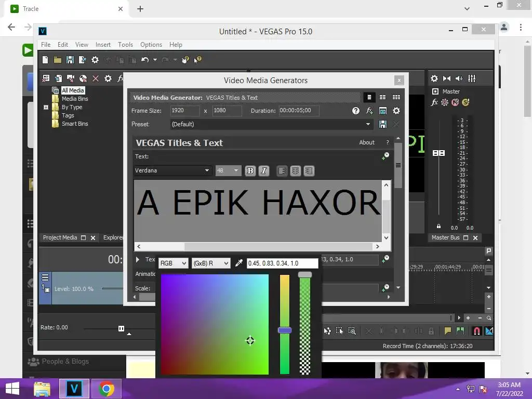Screen dimensions: 532x399
Task: Toggle bold text formatting
Action: point(250,170)
